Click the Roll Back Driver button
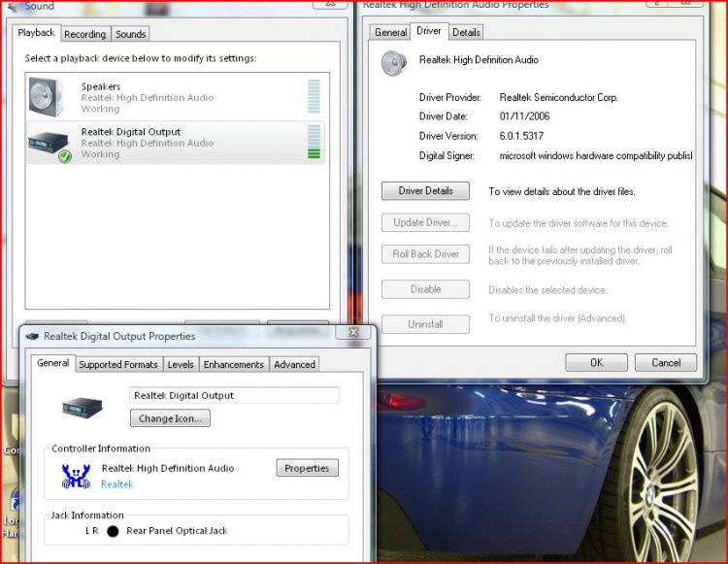 (x=425, y=254)
